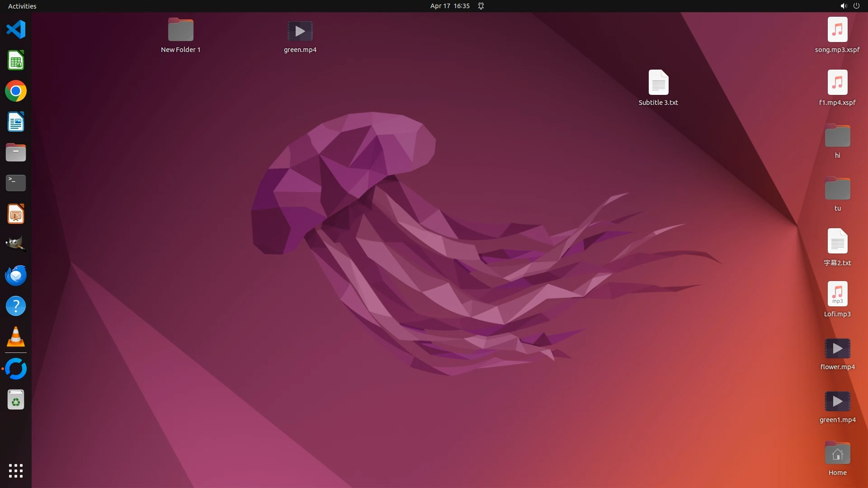868x488 pixels.
Task: Open LibreOffice Impress from dock
Action: 16,214
